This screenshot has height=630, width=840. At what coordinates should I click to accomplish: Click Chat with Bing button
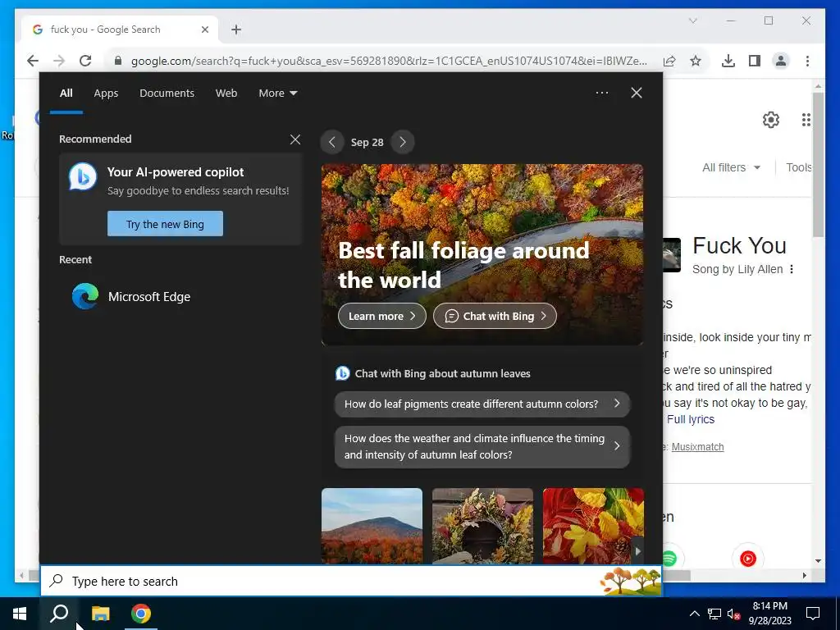pyautogui.click(x=495, y=316)
